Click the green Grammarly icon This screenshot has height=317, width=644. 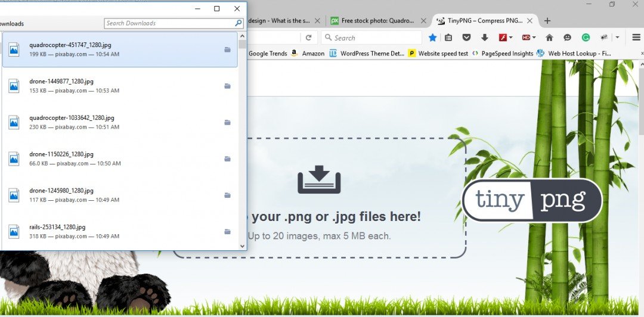click(586, 38)
